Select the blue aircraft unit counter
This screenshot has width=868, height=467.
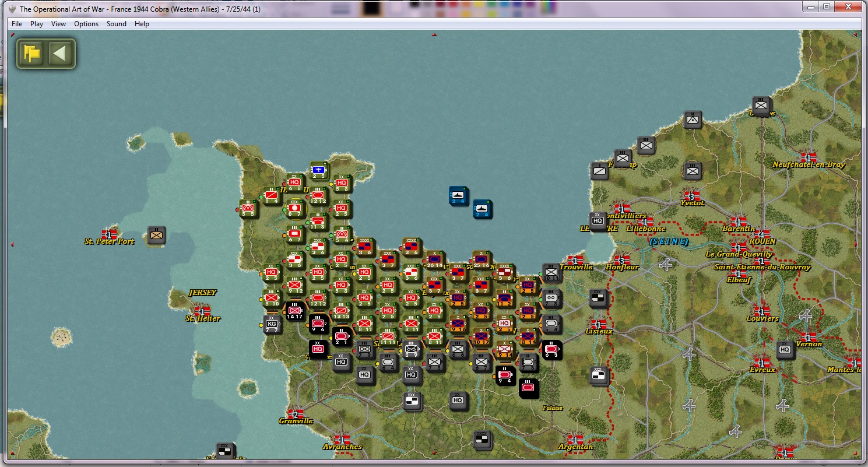click(318, 171)
